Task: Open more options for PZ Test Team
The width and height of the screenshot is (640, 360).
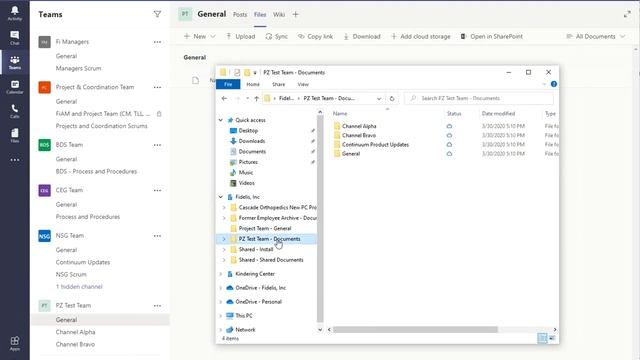Action: [x=157, y=305]
